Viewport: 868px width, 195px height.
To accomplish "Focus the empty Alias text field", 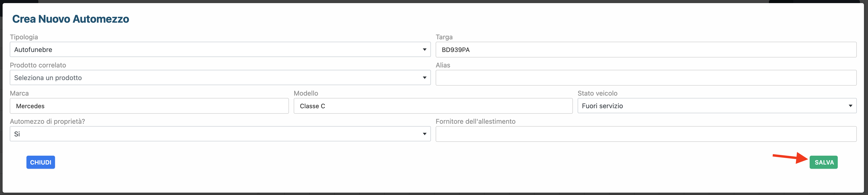I will coord(646,78).
